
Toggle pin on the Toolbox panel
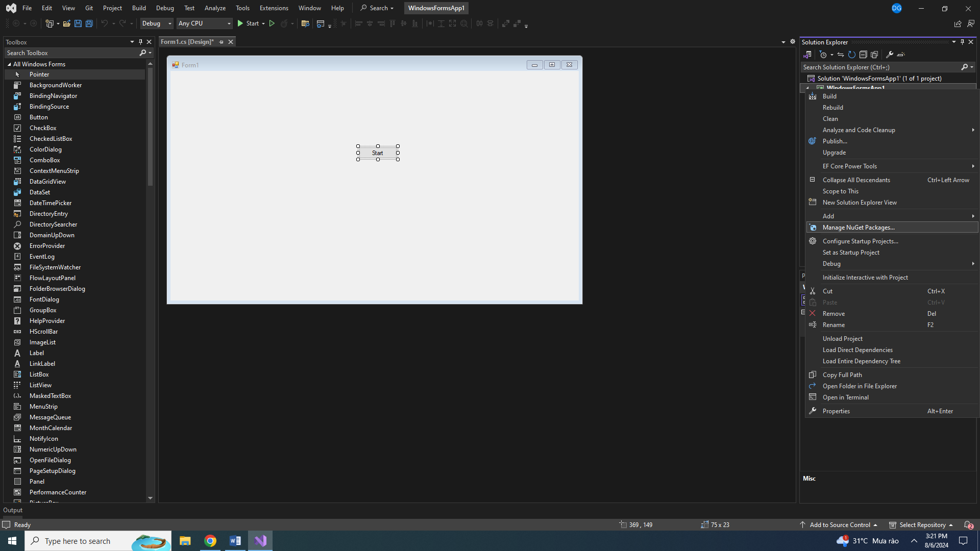pyautogui.click(x=140, y=42)
